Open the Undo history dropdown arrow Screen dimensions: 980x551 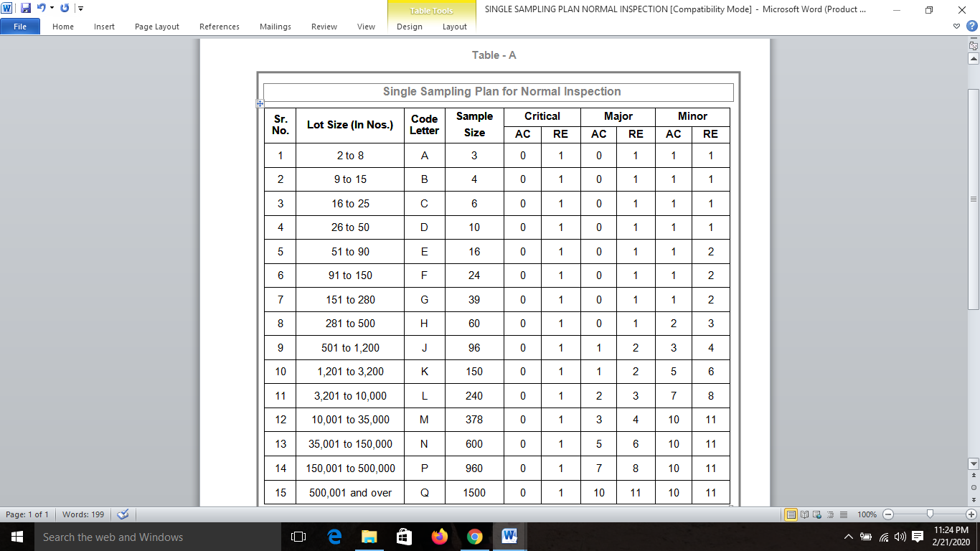52,9
